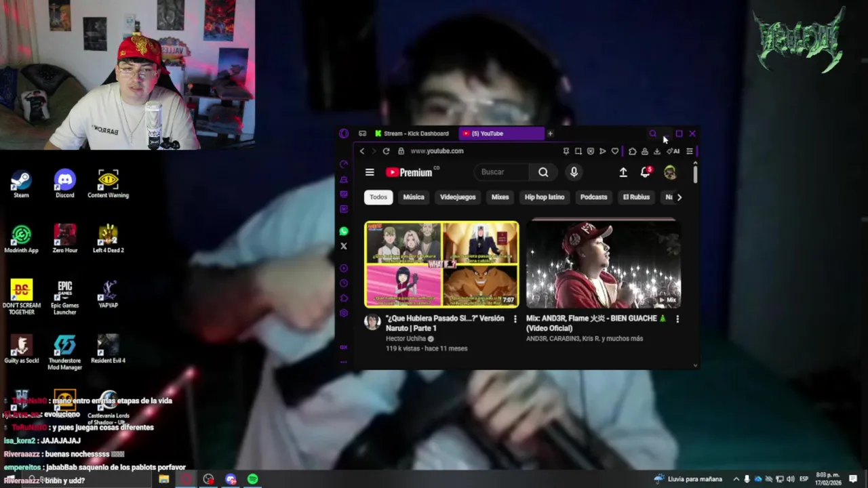Image resolution: width=868 pixels, height=488 pixels.
Task: Add the page to bookmarks heart icon
Action: point(615,151)
